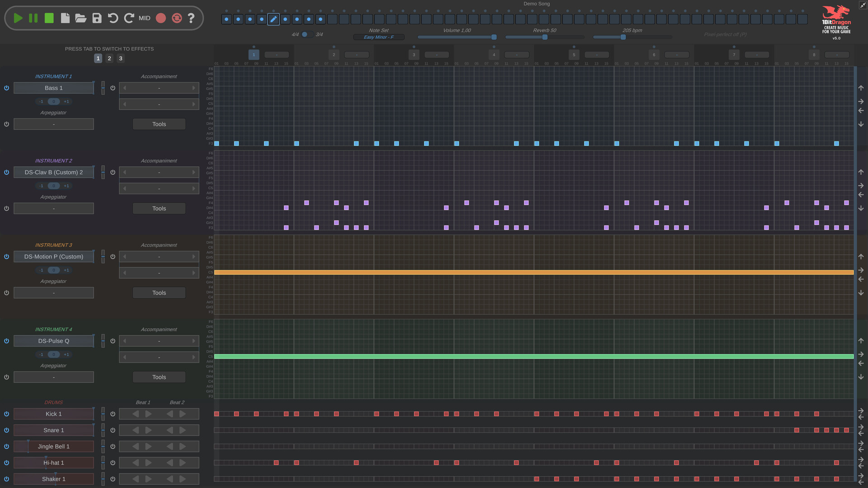Next Beat 1 pattern for Kick 1
The height and width of the screenshot is (488, 868).
(x=148, y=414)
